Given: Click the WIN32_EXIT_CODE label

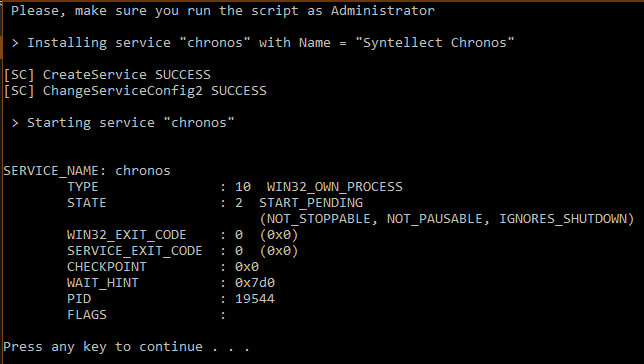Looking at the screenshot, I should coord(126,235).
